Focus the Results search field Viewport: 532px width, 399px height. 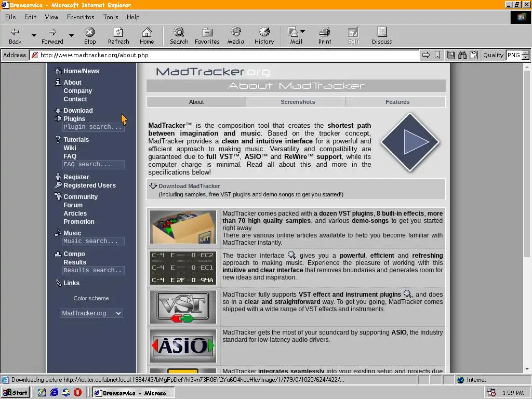click(x=93, y=270)
